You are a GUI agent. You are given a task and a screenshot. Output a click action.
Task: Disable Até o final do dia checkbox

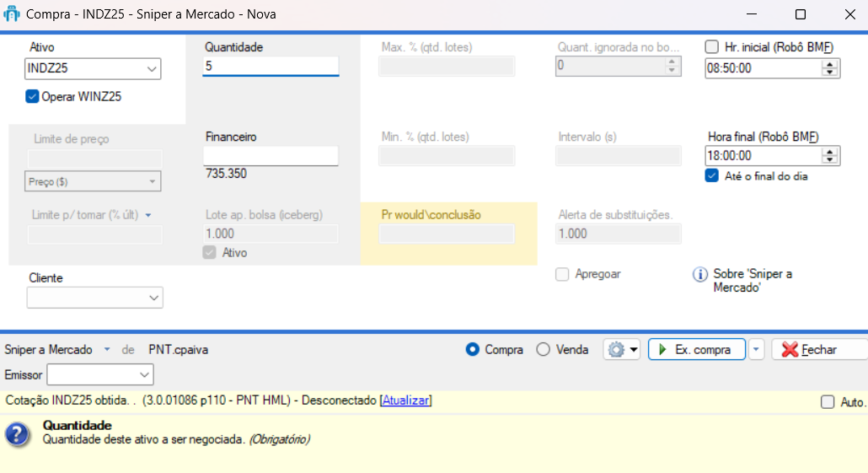point(712,176)
